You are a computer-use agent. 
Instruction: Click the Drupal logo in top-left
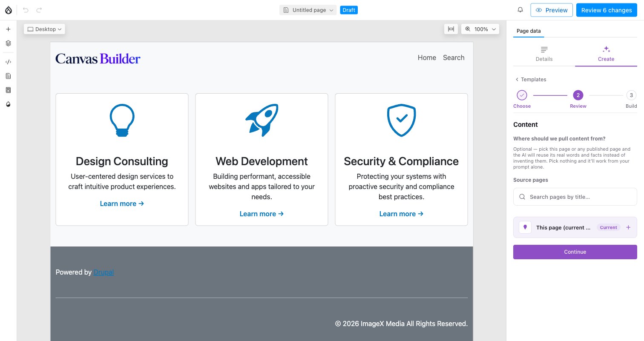pos(9,10)
